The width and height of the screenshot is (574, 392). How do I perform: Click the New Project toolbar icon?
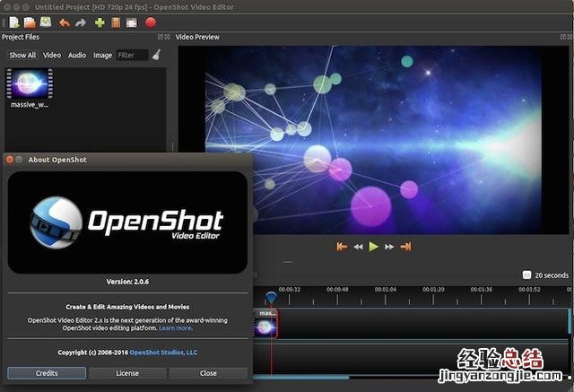tap(14, 22)
